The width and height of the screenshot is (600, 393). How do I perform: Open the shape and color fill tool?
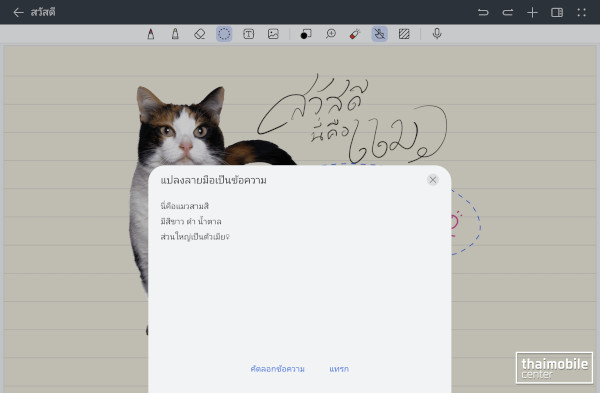306,34
